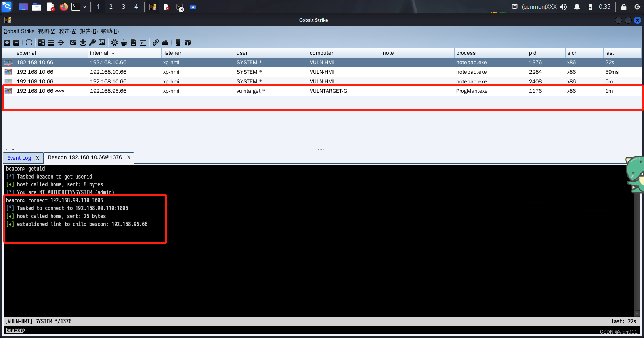Open help book icon in toolbar
The image size is (644, 338).
178,42
